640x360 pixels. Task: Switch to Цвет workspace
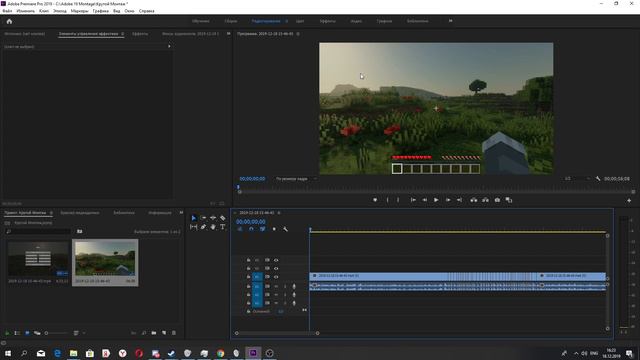[x=300, y=21]
